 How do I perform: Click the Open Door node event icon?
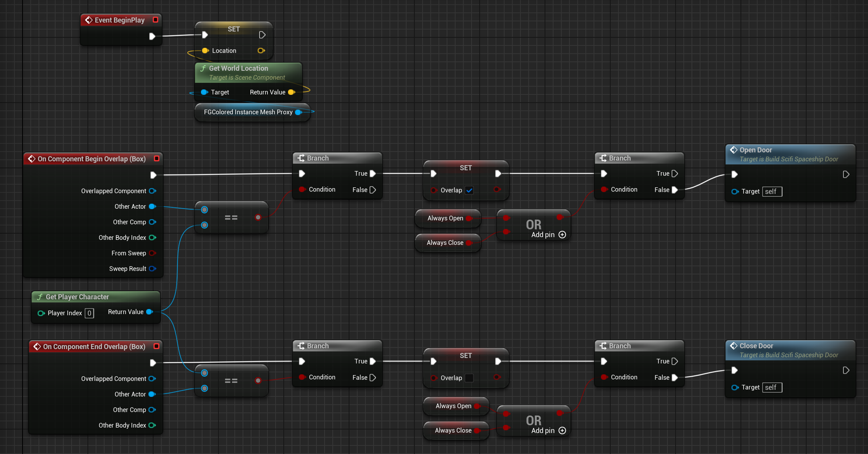coord(734,150)
